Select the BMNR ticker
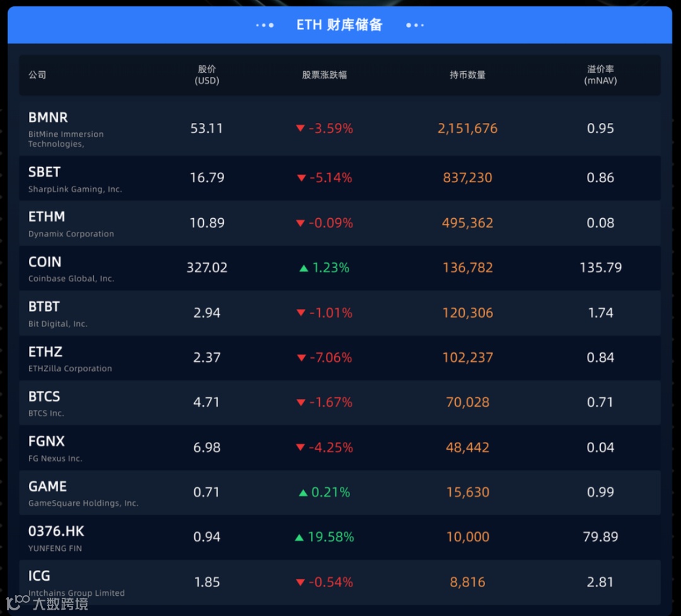The width and height of the screenshot is (681, 616). click(48, 117)
